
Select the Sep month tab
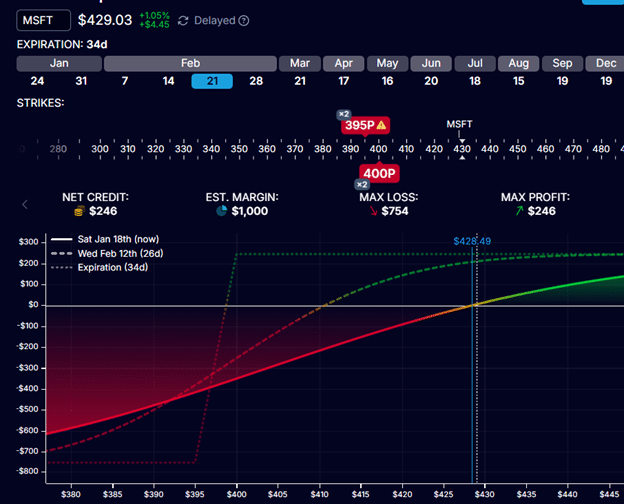(562, 64)
